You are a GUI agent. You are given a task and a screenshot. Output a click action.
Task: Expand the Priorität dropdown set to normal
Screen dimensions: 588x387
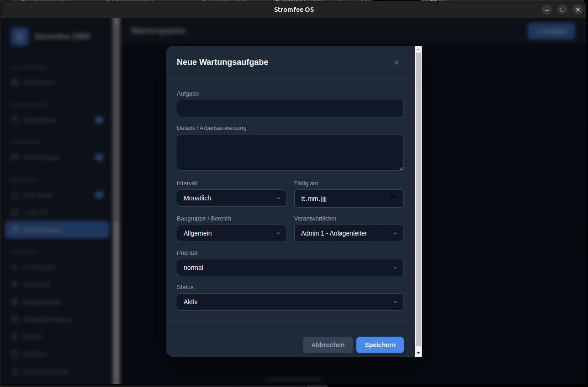[290, 268]
